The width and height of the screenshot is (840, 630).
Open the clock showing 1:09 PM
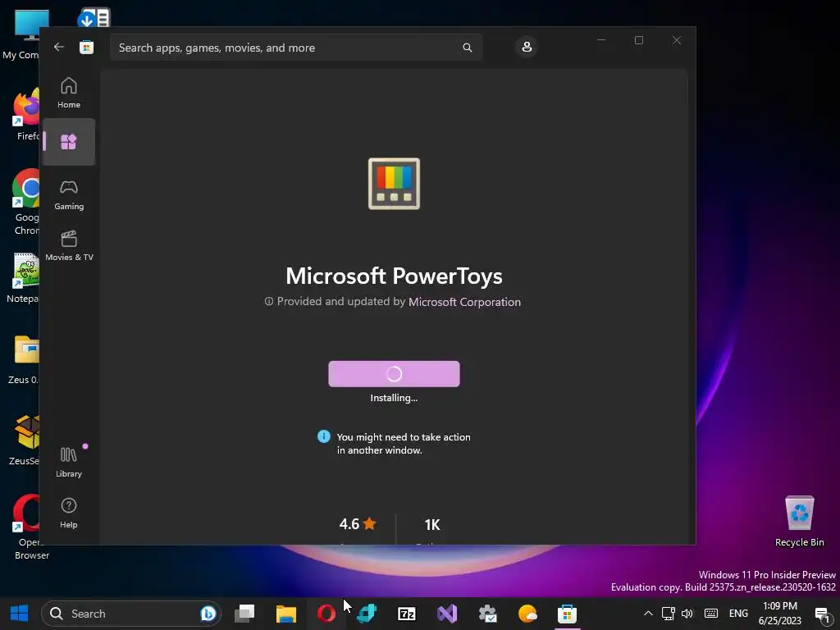point(780,614)
